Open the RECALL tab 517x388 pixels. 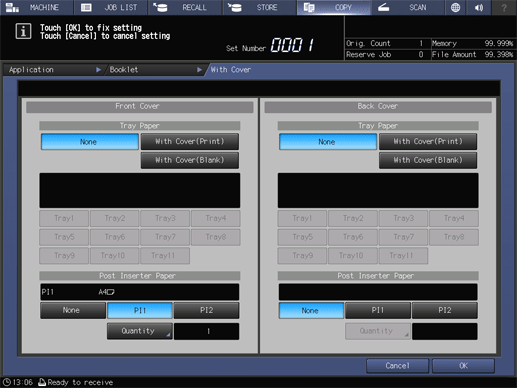pos(185,7)
